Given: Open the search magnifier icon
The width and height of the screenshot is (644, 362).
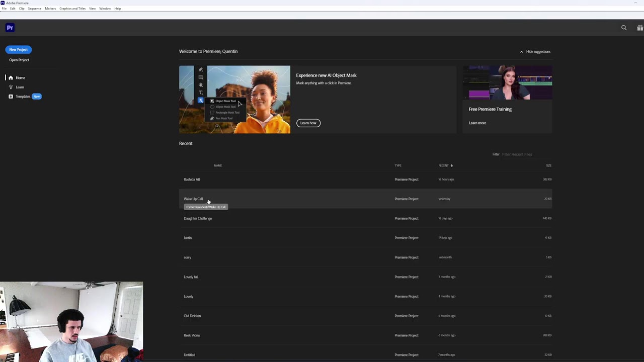Looking at the screenshot, I should coord(624,28).
